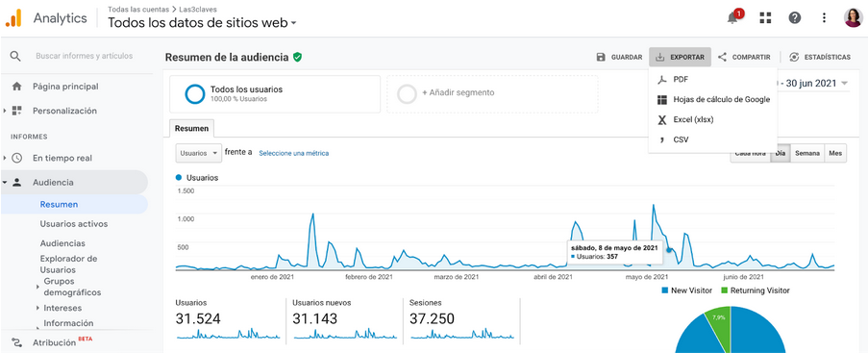Screen dimensions: 868x353
Task: Click the green verified shield icon
Action: pos(297,57)
